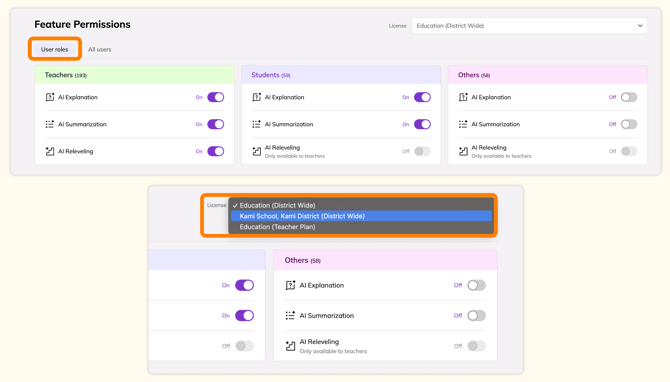Choose Education (Teacher Plan) menu option

361,226
